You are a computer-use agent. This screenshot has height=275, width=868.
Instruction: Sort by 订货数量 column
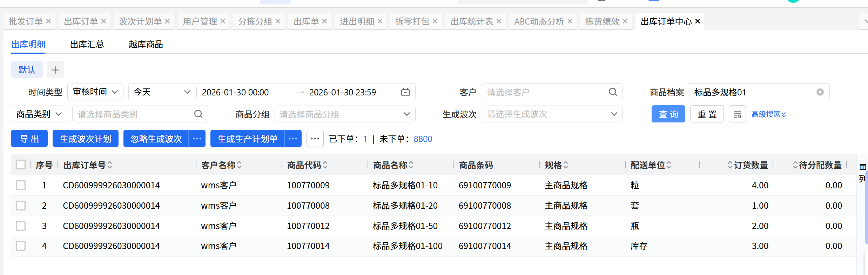730,165
